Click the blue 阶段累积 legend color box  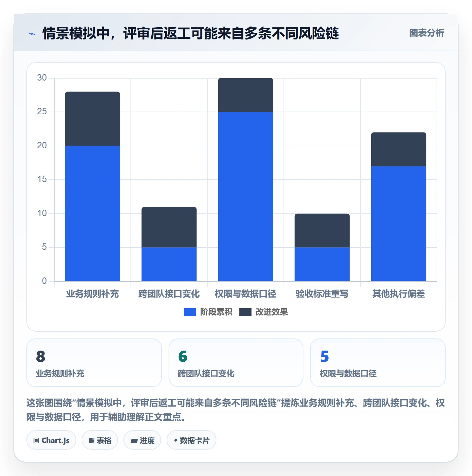pyautogui.click(x=190, y=312)
